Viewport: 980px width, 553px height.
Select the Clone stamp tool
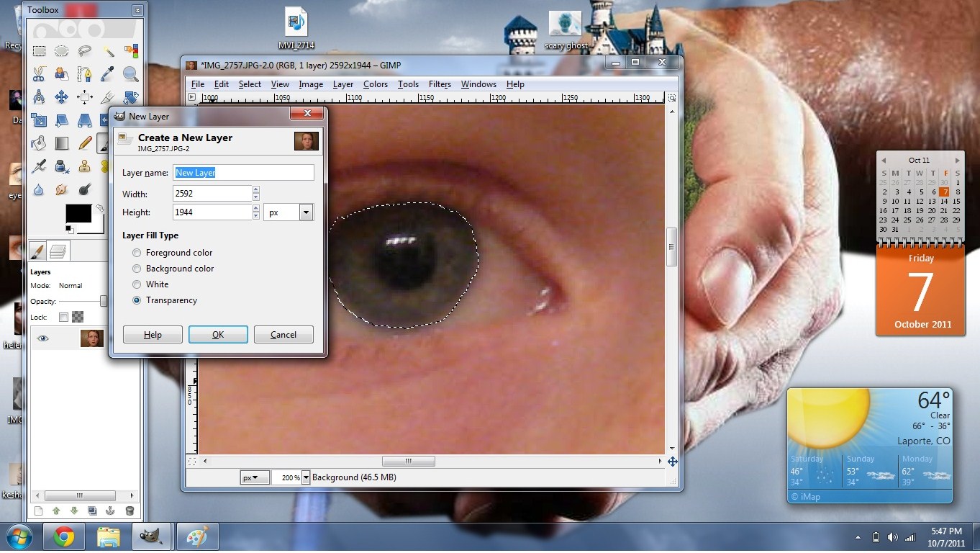click(x=85, y=166)
